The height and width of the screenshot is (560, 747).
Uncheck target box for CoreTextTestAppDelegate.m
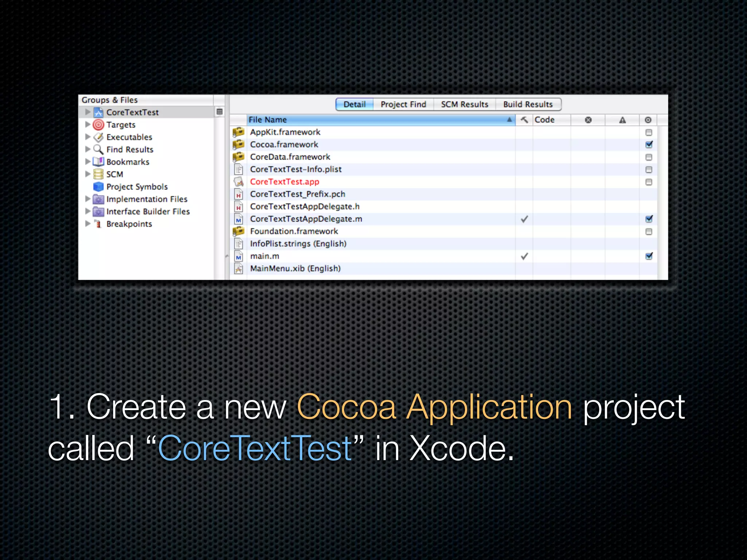[x=649, y=219]
